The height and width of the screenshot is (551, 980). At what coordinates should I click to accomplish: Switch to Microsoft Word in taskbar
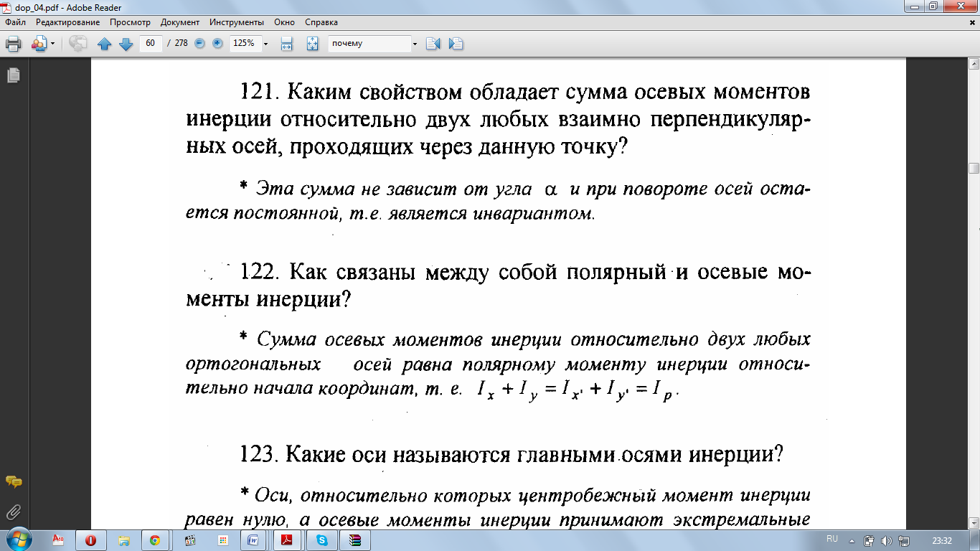point(253,540)
